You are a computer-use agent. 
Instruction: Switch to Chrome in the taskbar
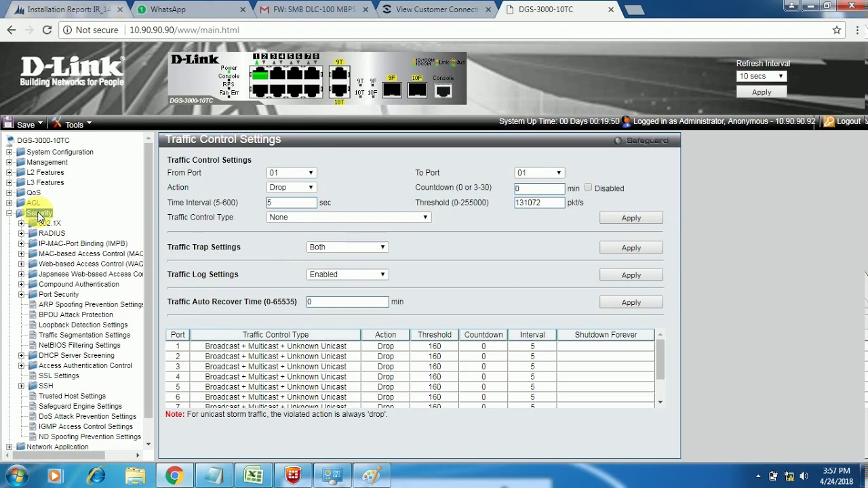[x=174, y=476]
